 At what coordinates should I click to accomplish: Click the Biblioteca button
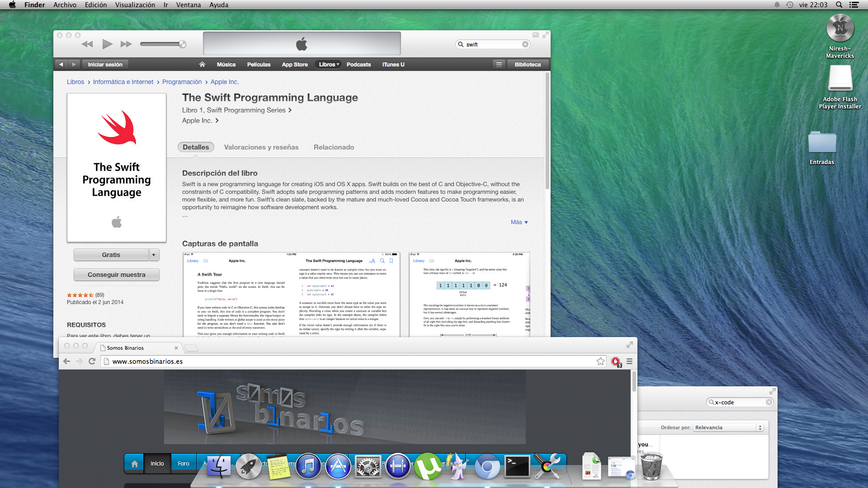528,65
